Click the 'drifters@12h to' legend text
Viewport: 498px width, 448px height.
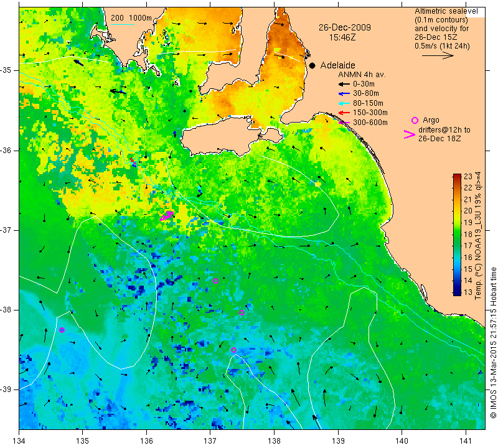point(444,130)
